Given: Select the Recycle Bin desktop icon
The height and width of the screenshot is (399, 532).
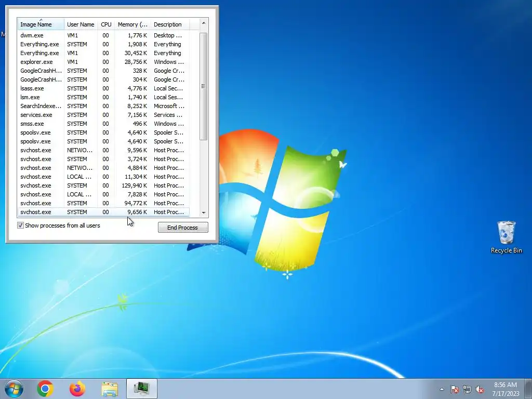Looking at the screenshot, I should pyautogui.click(x=506, y=237).
